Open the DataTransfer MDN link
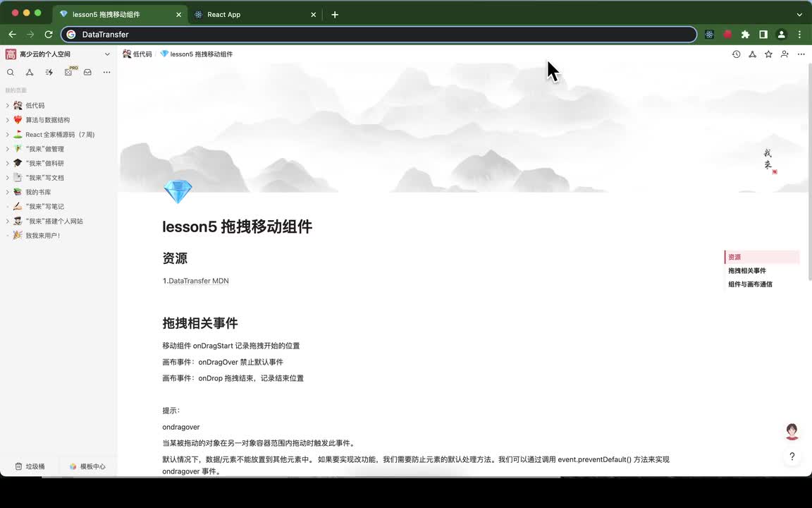Viewport: 812px width, 508px height. tap(198, 281)
